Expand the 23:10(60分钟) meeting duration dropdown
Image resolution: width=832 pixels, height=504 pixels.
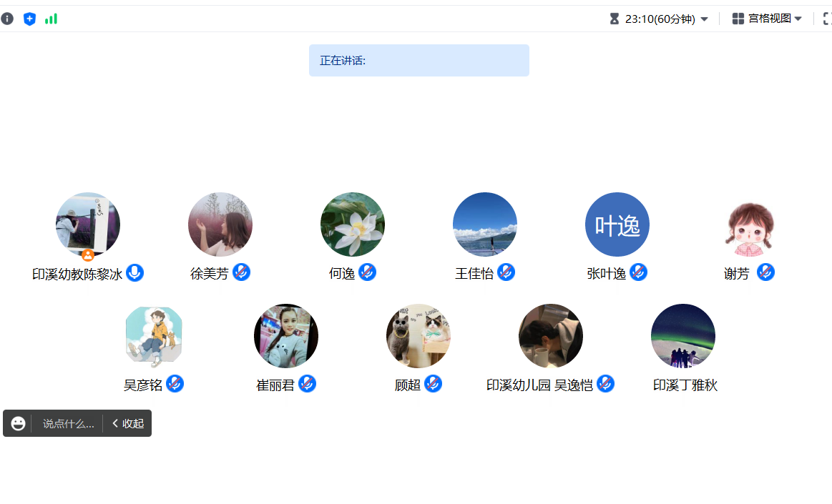pos(704,19)
